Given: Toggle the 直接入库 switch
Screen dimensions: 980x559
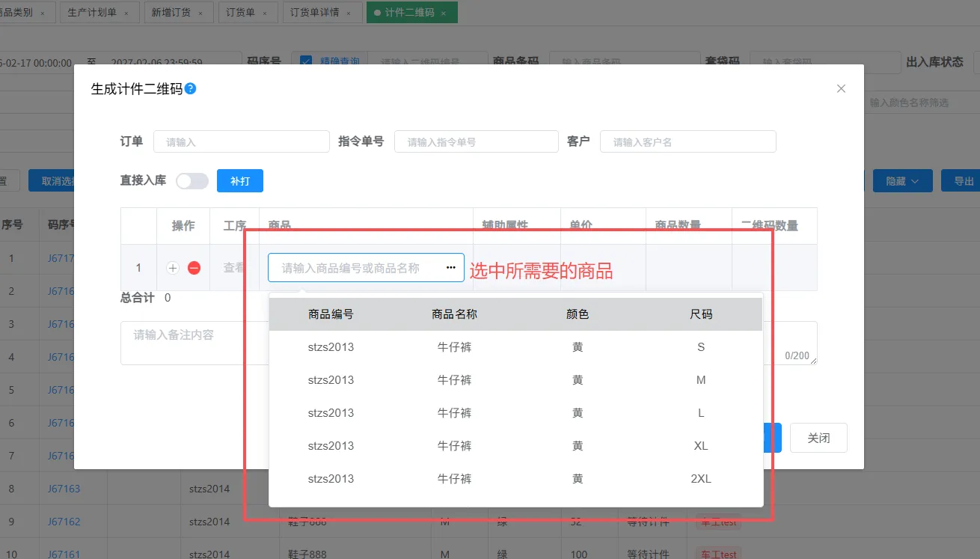Looking at the screenshot, I should coord(192,181).
